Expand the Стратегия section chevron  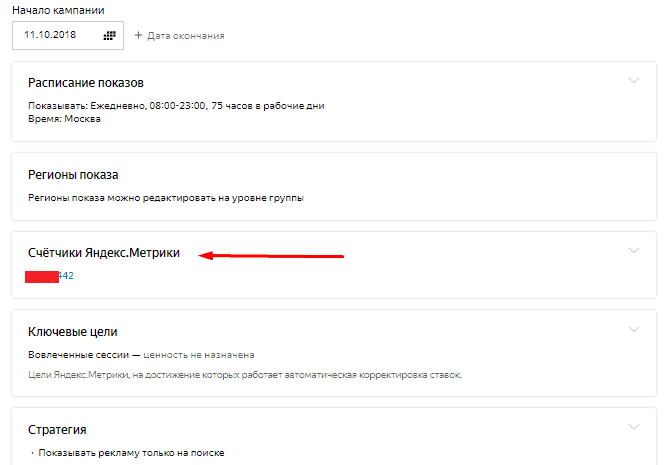click(634, 427)
